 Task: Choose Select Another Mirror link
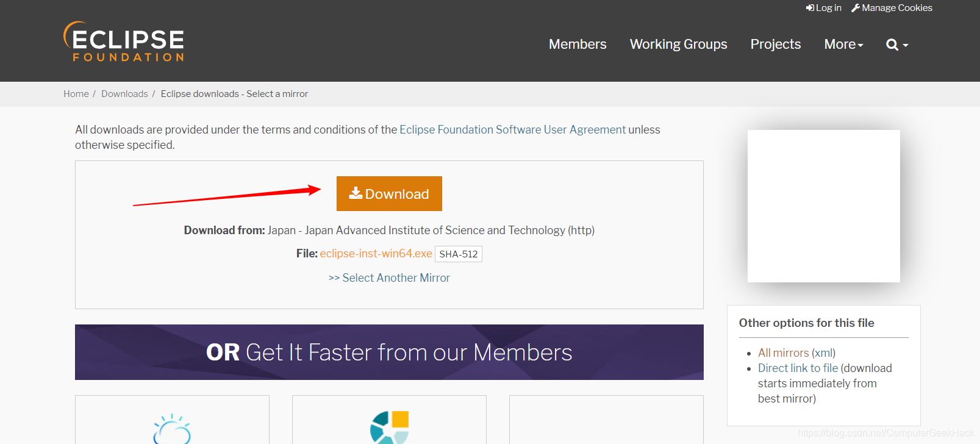(x=389, y=277)
